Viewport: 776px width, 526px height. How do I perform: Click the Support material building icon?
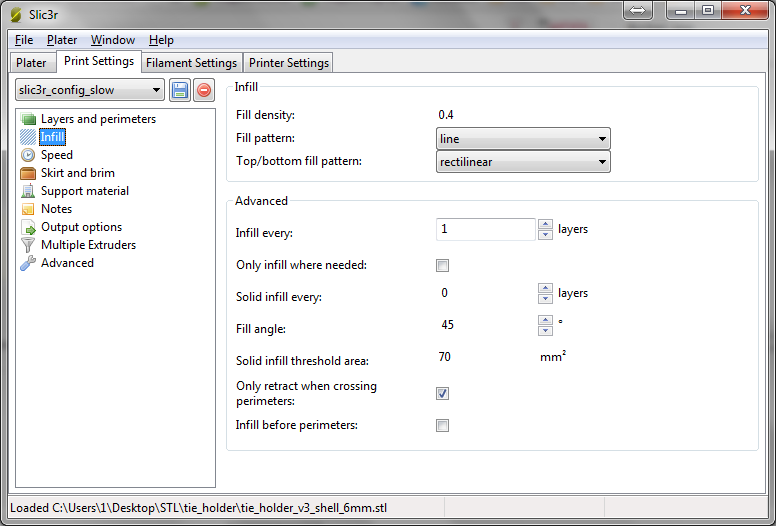click(28, 191)
